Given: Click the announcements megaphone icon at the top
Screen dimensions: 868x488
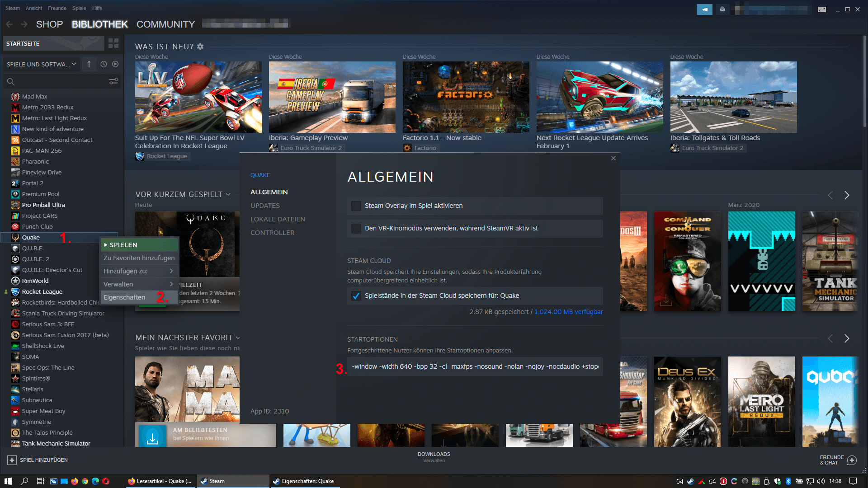Looking at the screenshot, I should coord(704,9).
